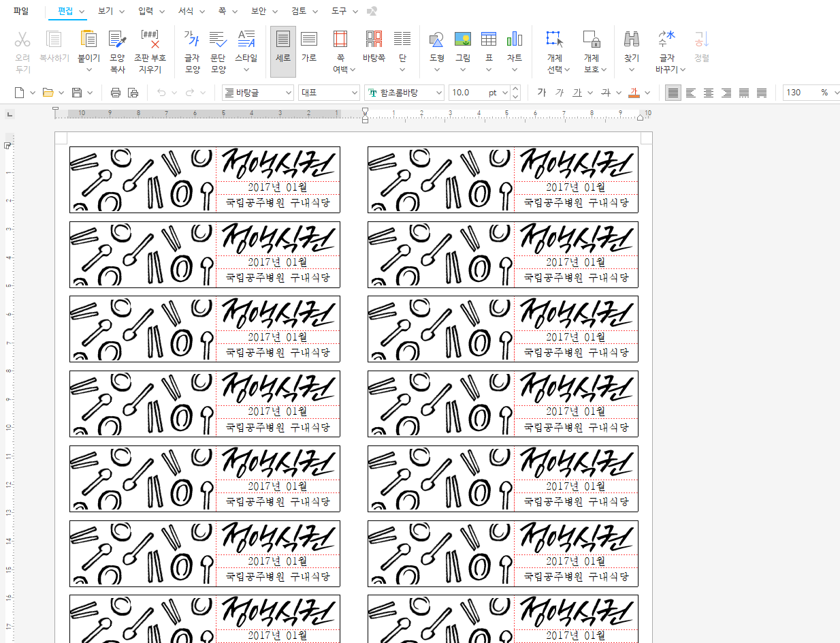The height and width of the screenshot is (643, 840).
Task: Open 쪽 여백 page margin icon
Action: point(340,40)
